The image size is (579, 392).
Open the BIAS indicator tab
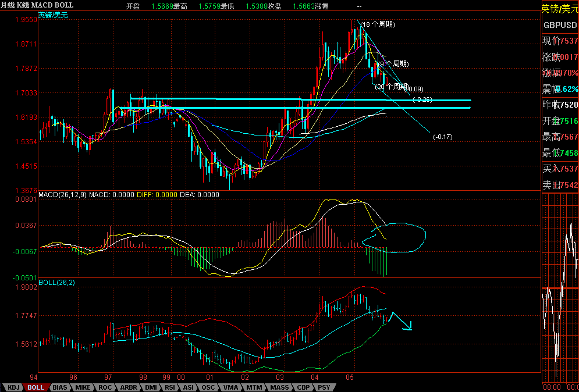click(60, 387)
